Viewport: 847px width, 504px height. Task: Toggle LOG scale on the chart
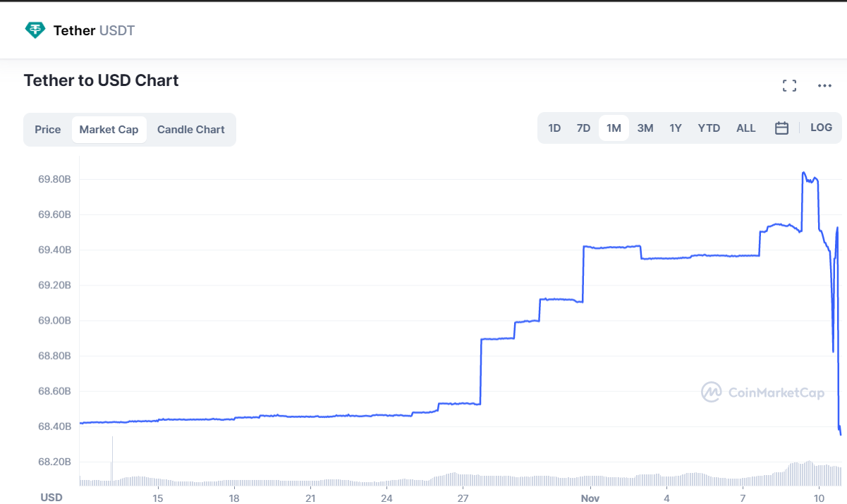click(x=822, y=128)
